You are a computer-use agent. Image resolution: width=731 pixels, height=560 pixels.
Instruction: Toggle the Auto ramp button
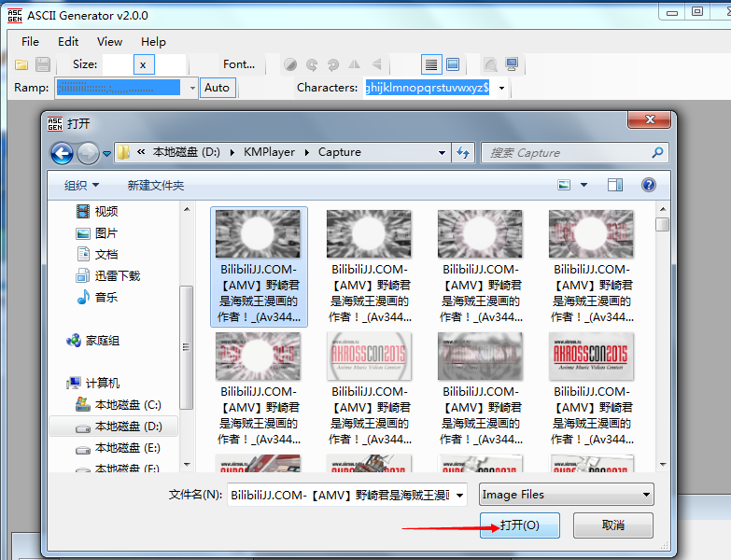[x=217, y=88]
